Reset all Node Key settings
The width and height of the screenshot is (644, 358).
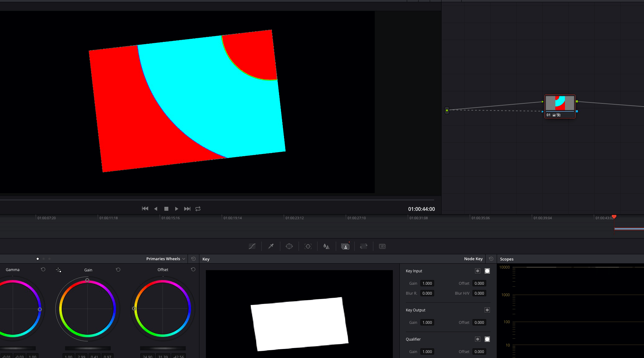[491, 259]
